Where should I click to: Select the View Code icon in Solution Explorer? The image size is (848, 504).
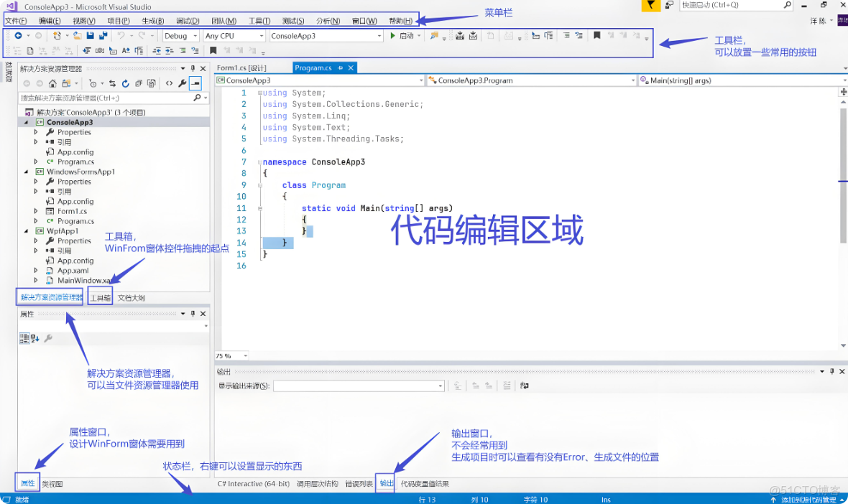tap(169, 83)
